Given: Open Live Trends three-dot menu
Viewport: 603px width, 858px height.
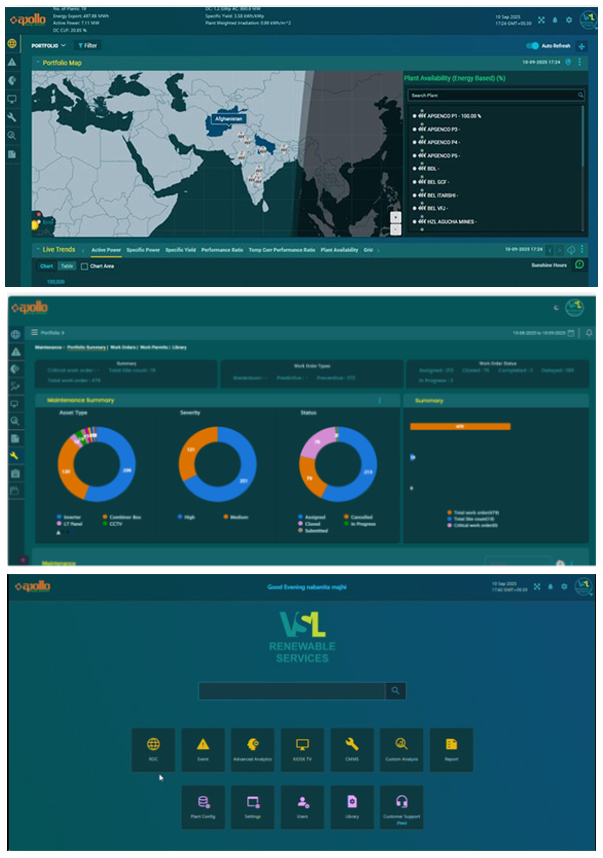Looking at the screenshot, I should [582, 250].
